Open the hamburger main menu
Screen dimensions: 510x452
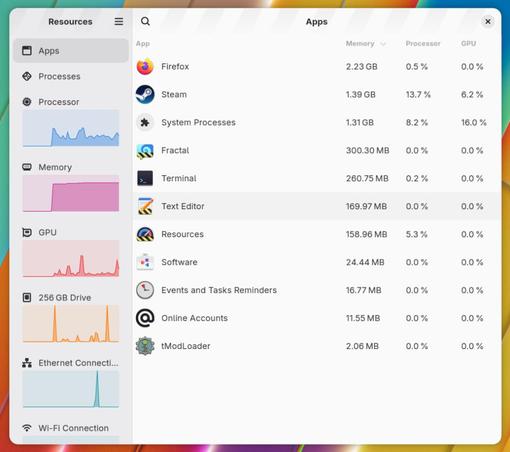pyautogui.click(x=119, y=22)
